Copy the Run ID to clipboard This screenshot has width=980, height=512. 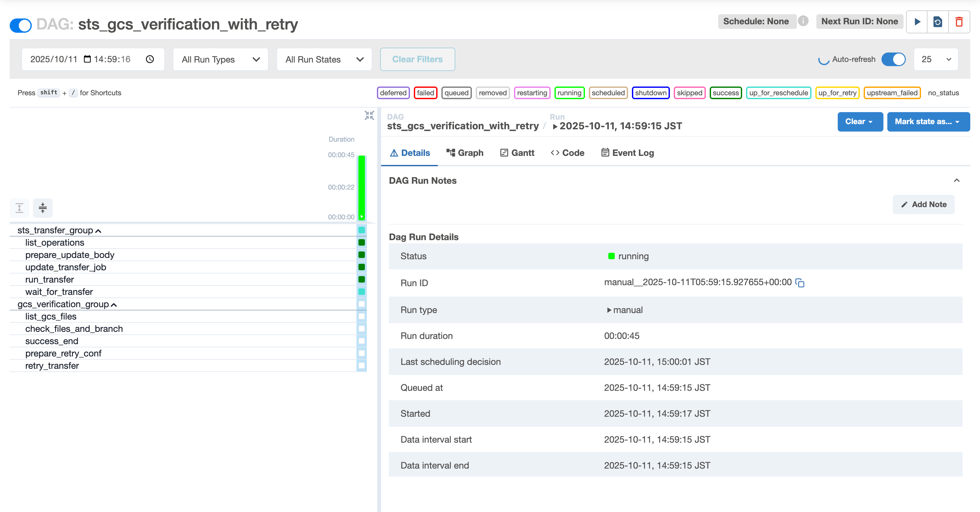tap(800, 283)
